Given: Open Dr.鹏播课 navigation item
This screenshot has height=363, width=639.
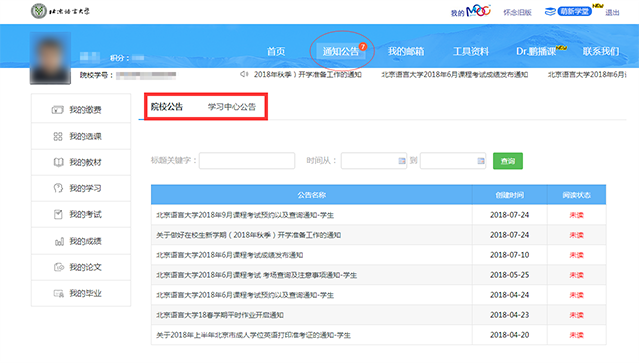Looking at the screenshot, I should pyautogui.click(x=536, y=51).
